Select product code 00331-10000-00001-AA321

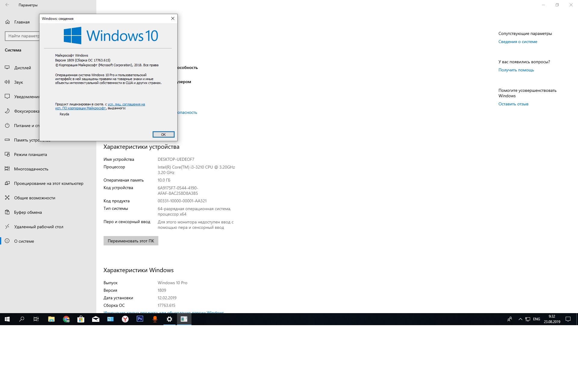182,201
